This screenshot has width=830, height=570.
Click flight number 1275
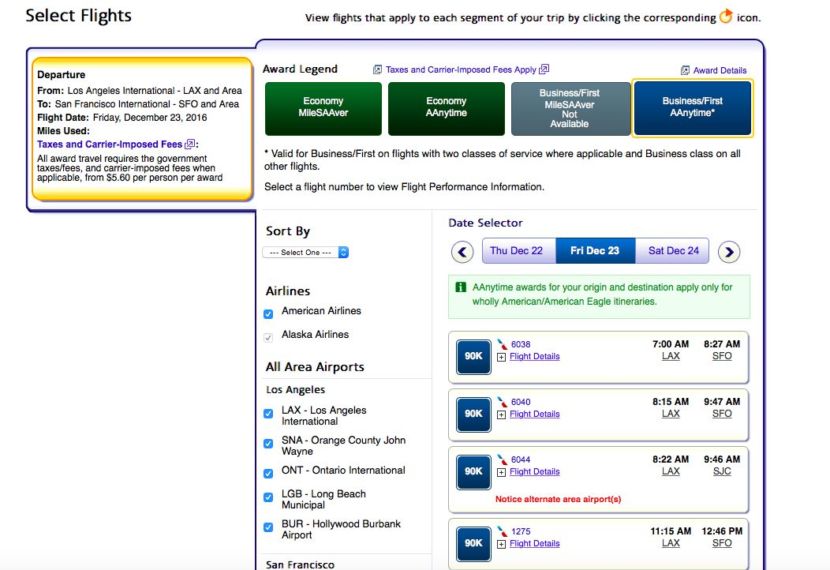521,531
